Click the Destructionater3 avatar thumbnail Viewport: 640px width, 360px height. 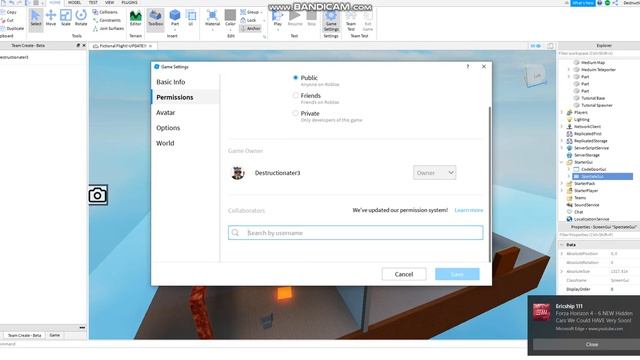coord(238,173)
